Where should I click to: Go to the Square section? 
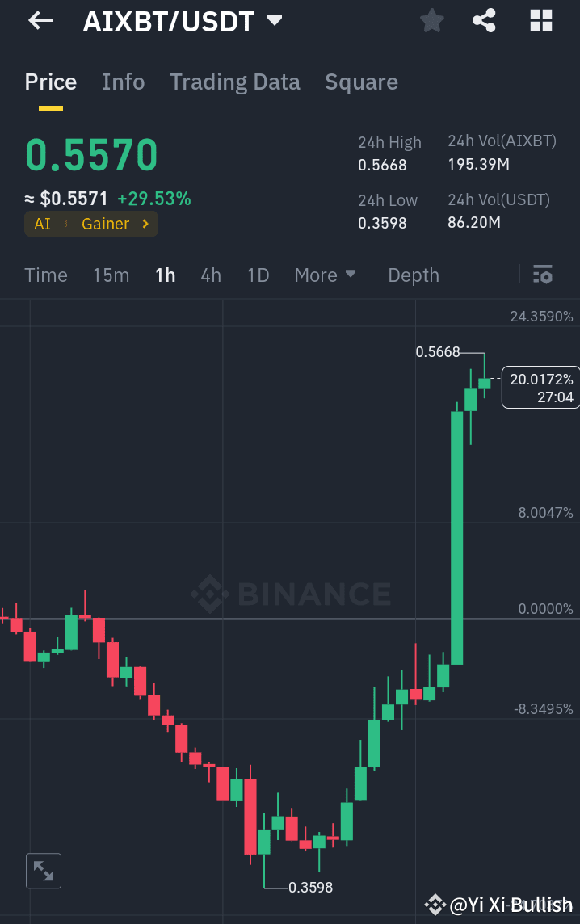pos(361,82)
